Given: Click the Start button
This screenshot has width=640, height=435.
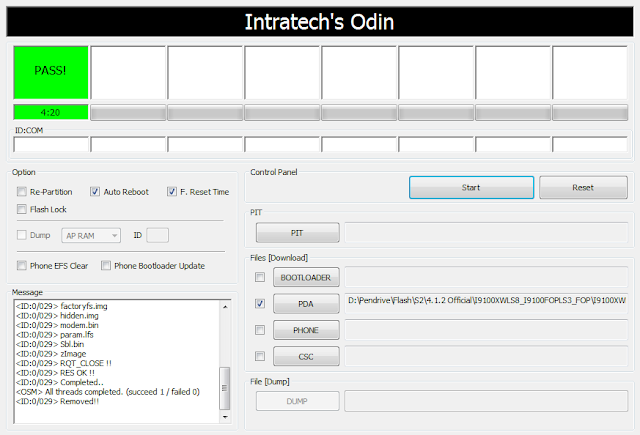Looking at the screenshot, I should pos(471,188).
